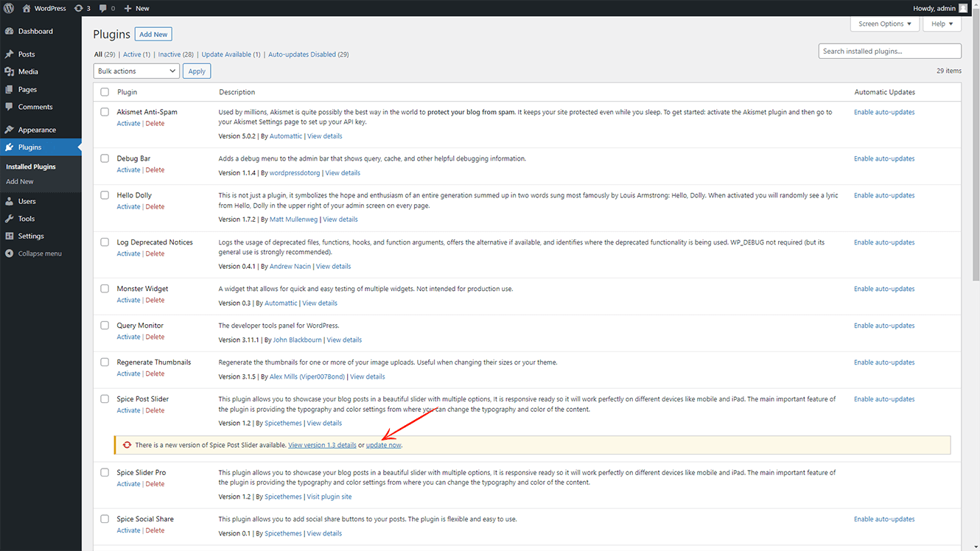Check the Monster Widget checkbox
This screenshot has width=980, height=551.
105,289
